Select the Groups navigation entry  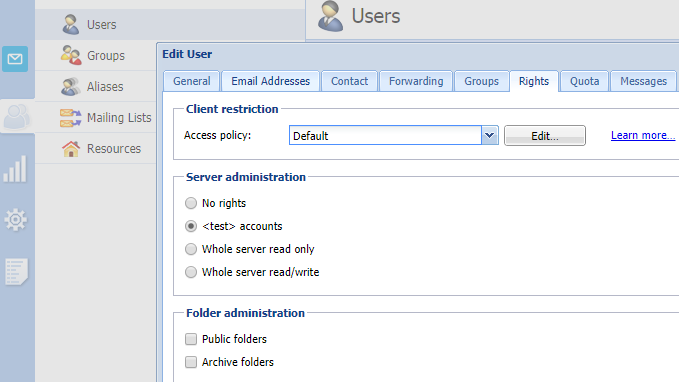click(x=96, y=55)
